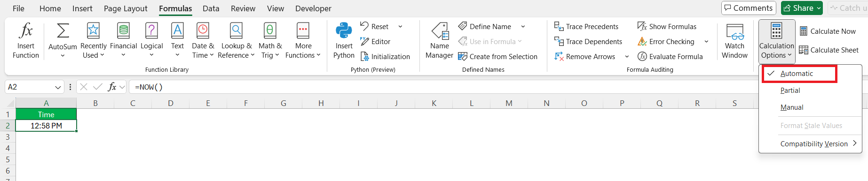Click Remove Arrows
The height and width of the screenshot is (181, 868).
(x=585, y=57)
